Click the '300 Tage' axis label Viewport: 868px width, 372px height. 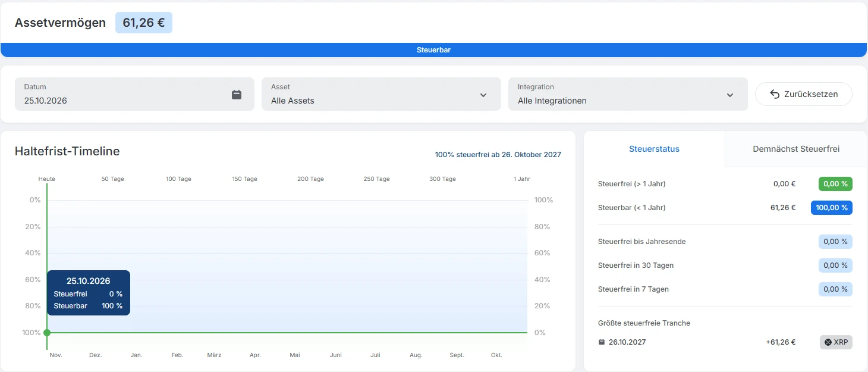(442, 179)
